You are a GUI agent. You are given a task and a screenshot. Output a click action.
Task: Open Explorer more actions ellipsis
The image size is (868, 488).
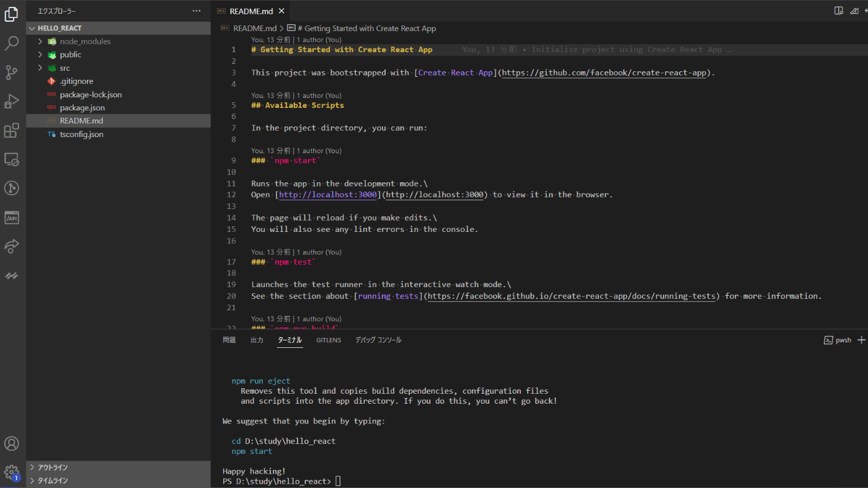(x=197, y=11)
